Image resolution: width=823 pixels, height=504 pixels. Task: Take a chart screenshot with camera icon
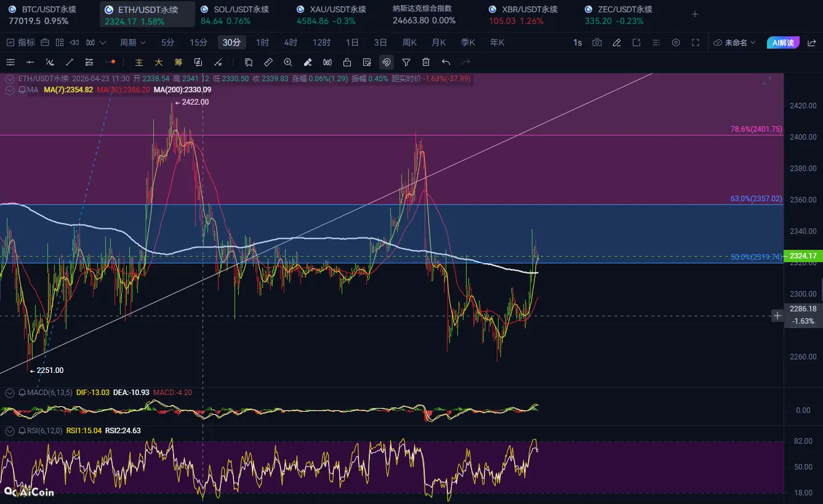pos(597,42)
